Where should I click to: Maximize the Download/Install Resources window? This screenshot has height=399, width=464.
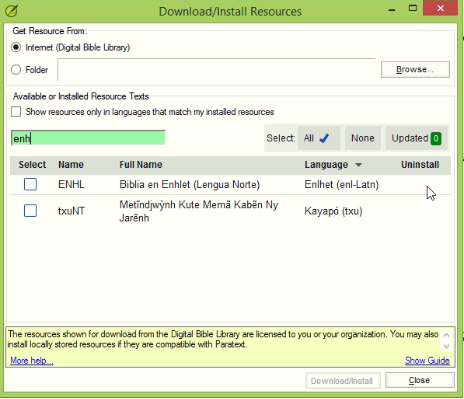tap(413, 8)
